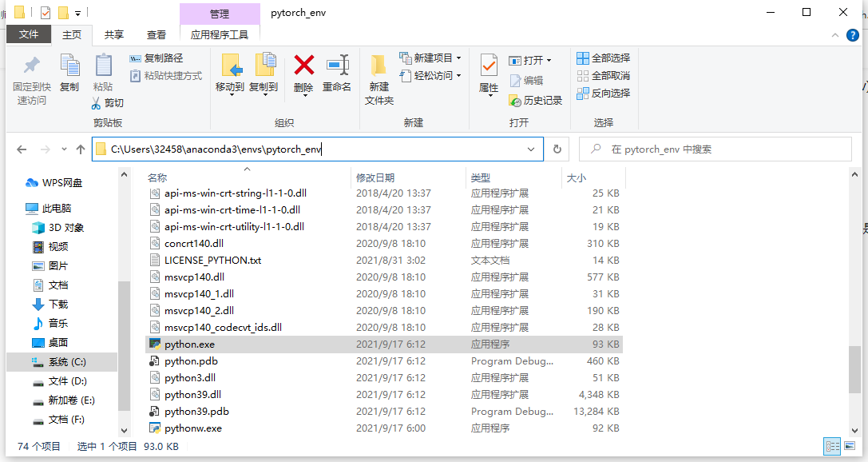Click Select none (全部取消)
This screenshot has width=868, height=462.
pyautogui.click(x=604, y=76)
